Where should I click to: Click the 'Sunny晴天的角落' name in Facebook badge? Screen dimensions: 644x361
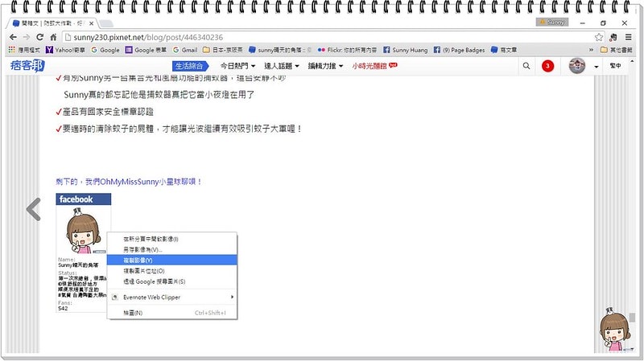point(78,265)
